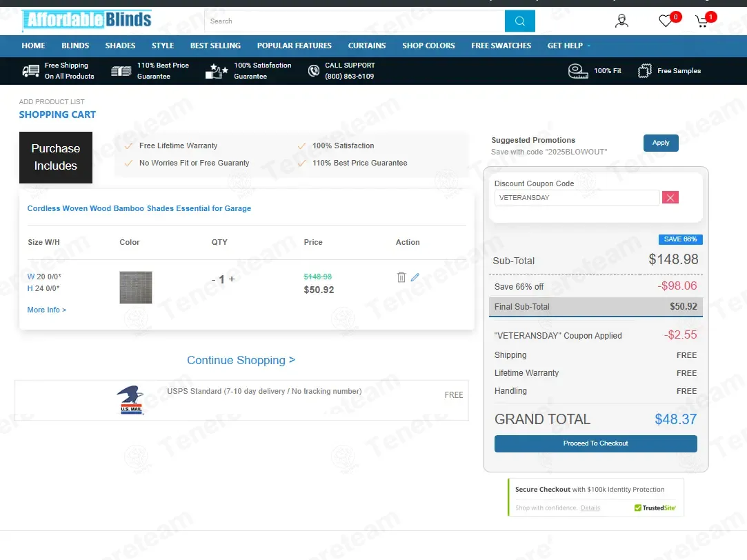This screenshot has height=560, width=747.
Task: Open the Popular Features menu
Action: (295, 46)
